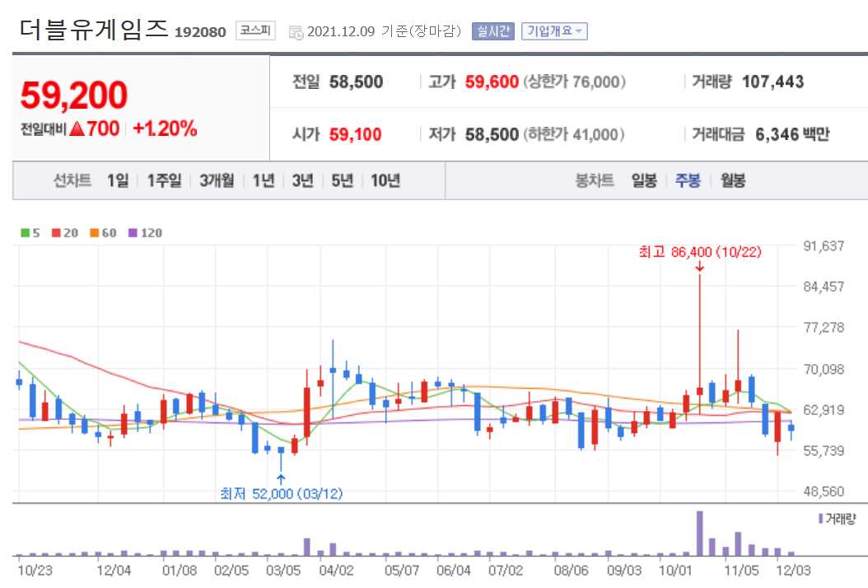The image size is (868, 588).
Task: Switch to 월봉 monthly candle chart
Action: [733, 180]
